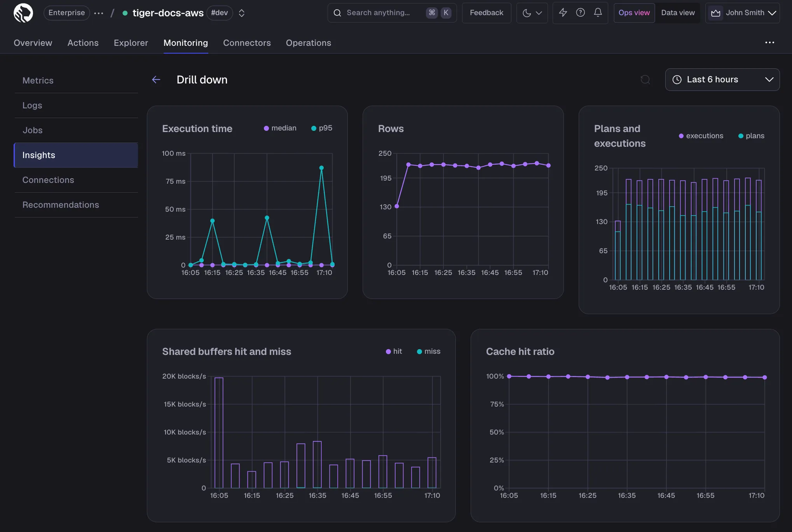Click the Execution time chart title
The width and height of the screenshot is (792, 532).
(x=197, y=129)
